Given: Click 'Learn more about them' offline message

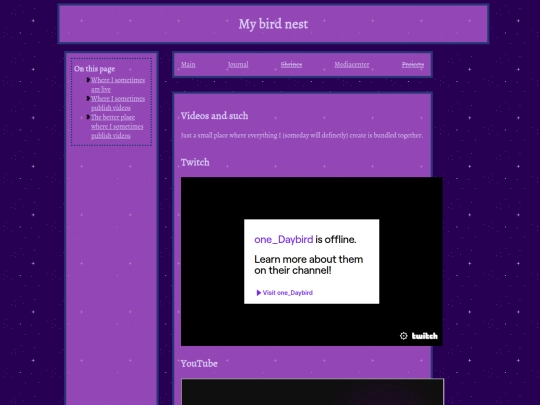Looking at the screenshot, I should coord(309,264).
